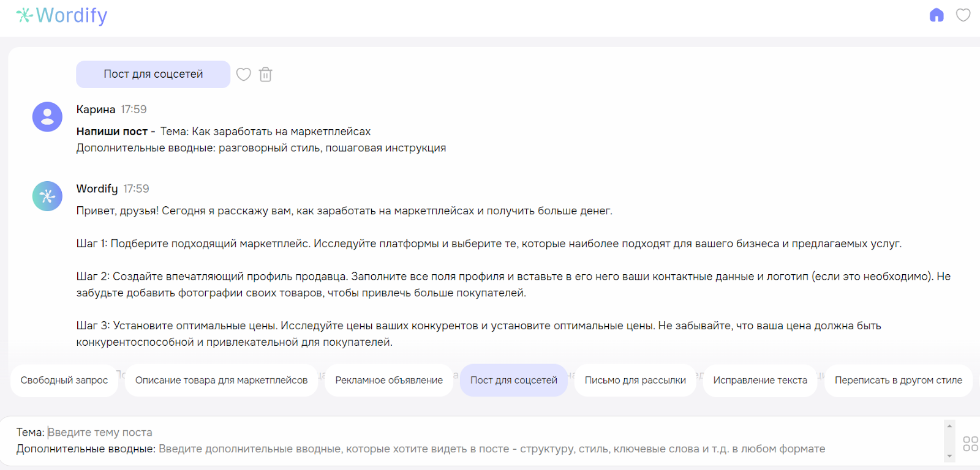Click input scrollbar down arrow
980x470 pixels.
click(950, 456)
